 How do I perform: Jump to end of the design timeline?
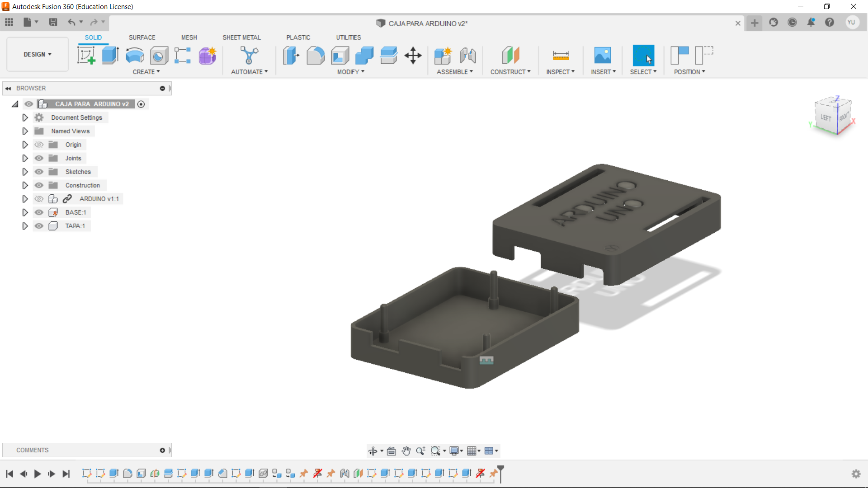66,474
